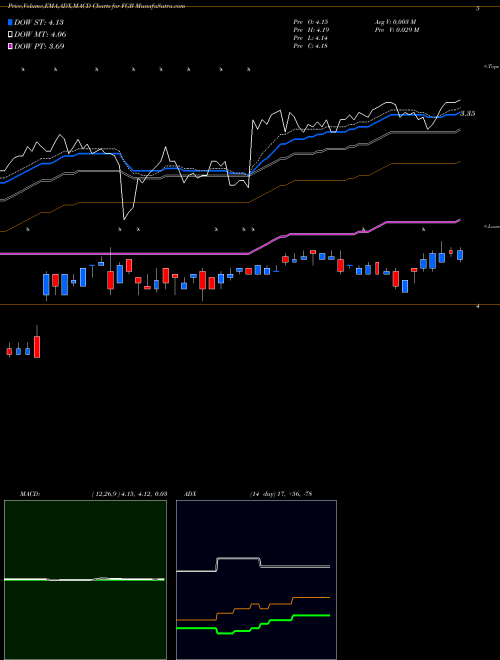This screenshot has height=660, width=500.
Task: Click the axis label '5' at top right
Action: 478,8
